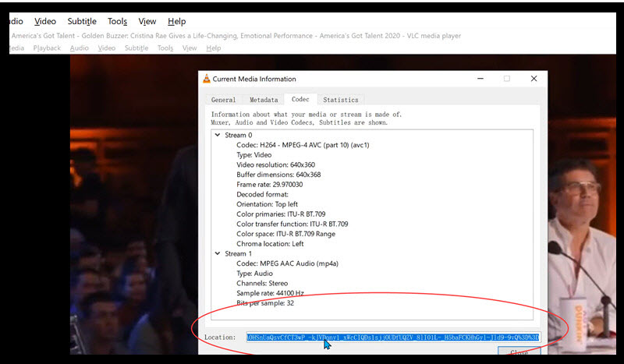
Task: Select the 'Decoded format:' row
Action: pyautogui.click(x=262, y=194)
